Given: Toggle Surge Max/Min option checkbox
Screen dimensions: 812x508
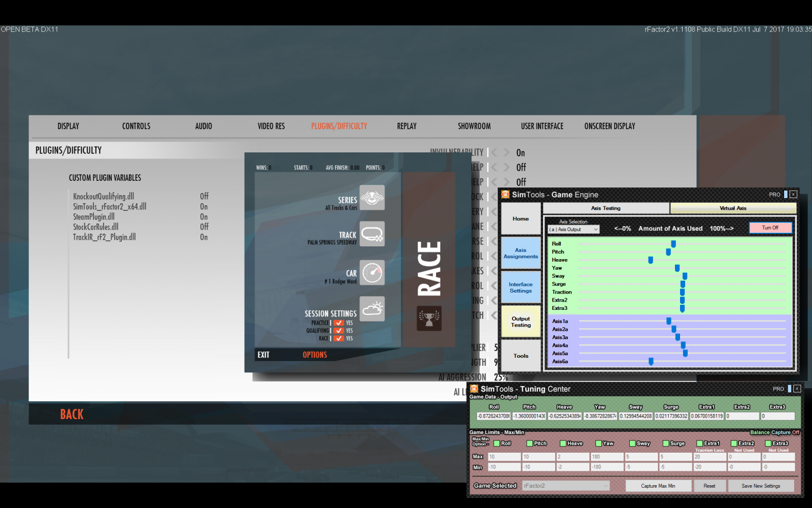Looking at the screenshot, I should point(666,443).
